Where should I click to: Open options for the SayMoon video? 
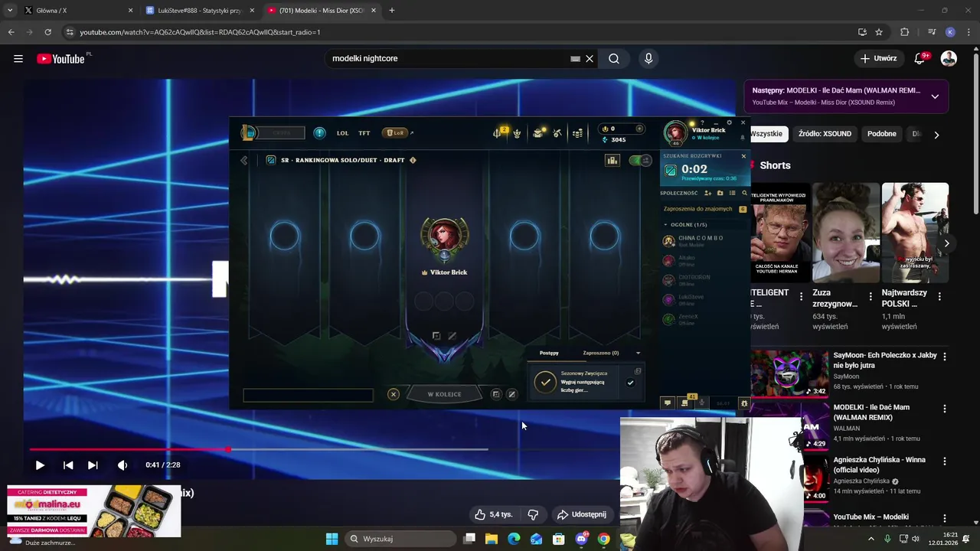[944, 357]
